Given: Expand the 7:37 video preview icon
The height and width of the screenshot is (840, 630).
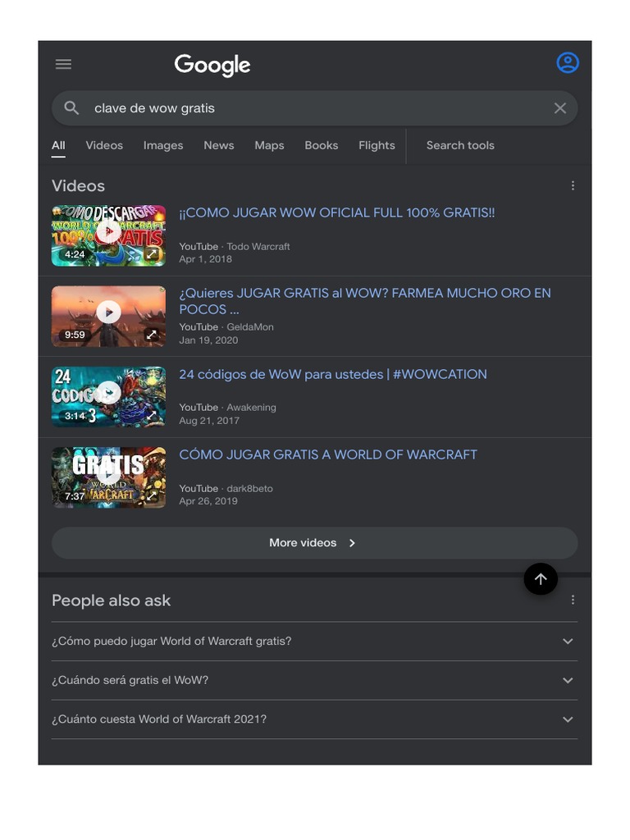Looking at the screenshot, I should coord(152,495).
